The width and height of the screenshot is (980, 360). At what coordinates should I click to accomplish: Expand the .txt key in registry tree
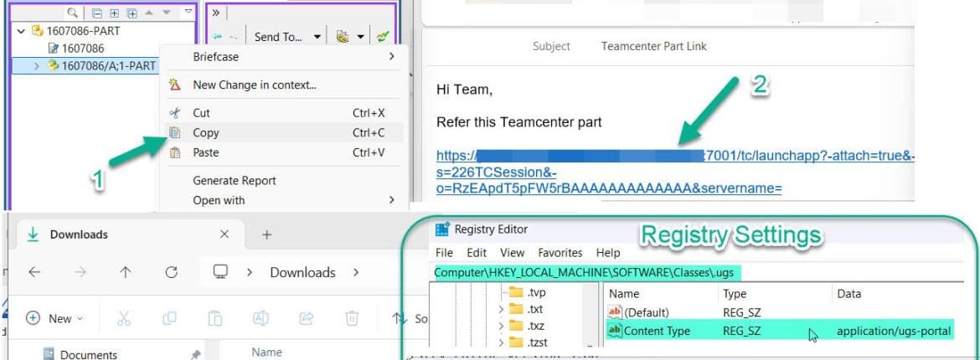click(500, 309)
